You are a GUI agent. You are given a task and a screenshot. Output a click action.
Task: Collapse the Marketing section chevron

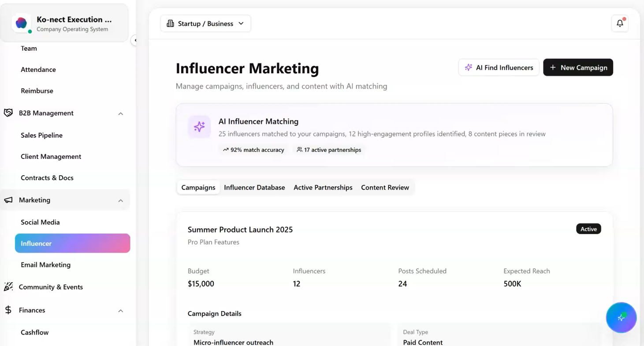point(120,200)
